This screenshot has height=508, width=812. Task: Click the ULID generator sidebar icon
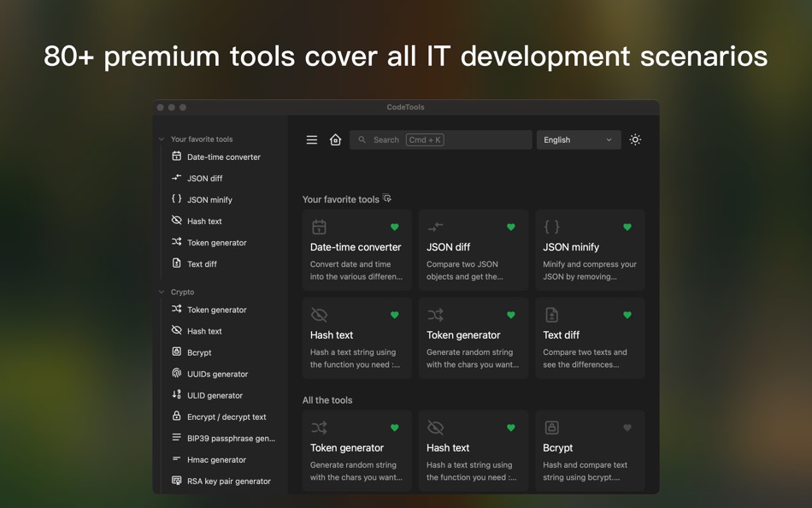click(177, 395)
